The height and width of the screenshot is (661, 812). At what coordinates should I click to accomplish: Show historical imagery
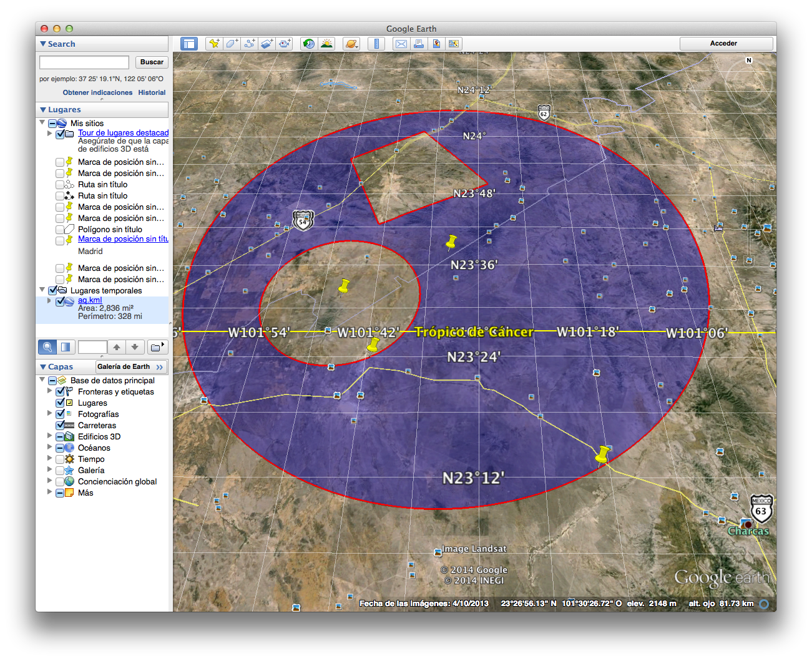pos(308,43)
